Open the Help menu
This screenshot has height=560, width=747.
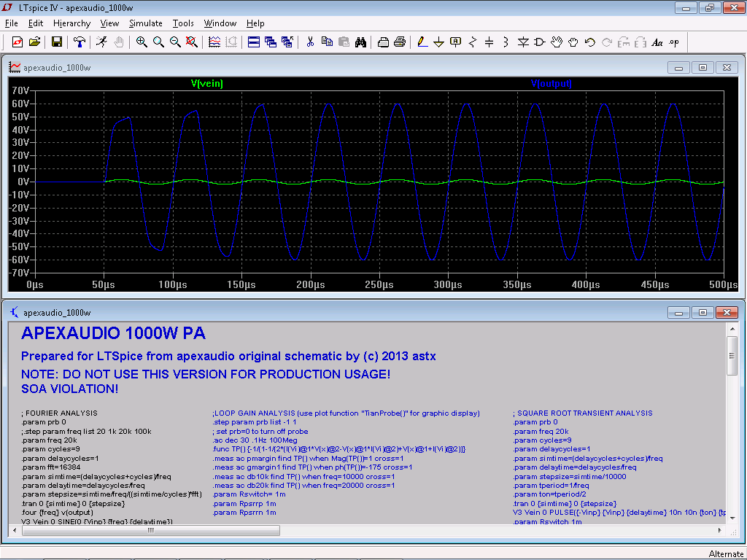pos(255,23)
